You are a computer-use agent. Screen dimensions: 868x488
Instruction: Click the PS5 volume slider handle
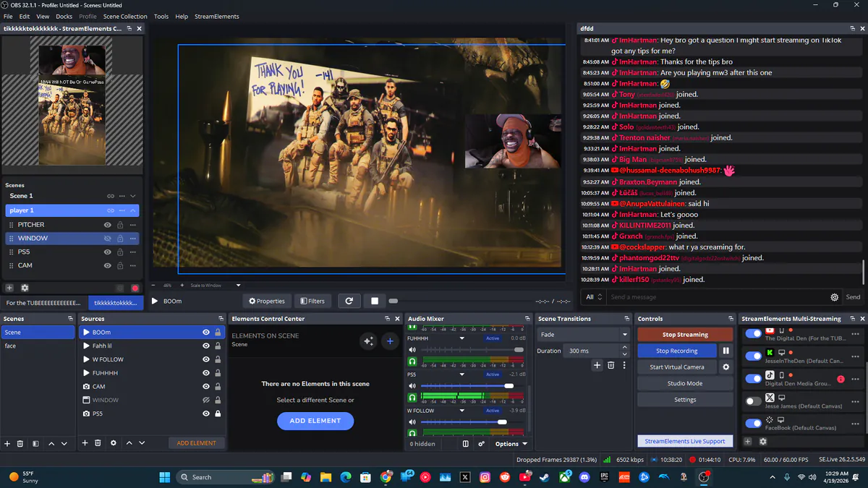click(x=509, y=386)
